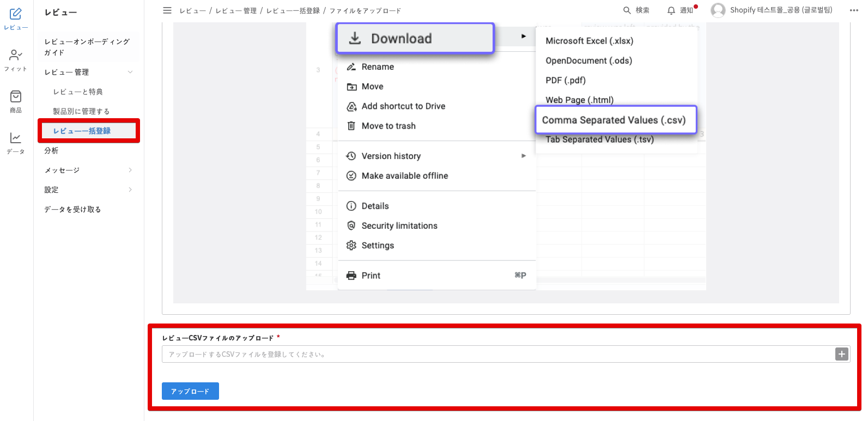The width and height of the screenshot is (868, 421).
Task: Open 製品別に管理する menu item
Action: pyautogui.click(x=81, y=112)
